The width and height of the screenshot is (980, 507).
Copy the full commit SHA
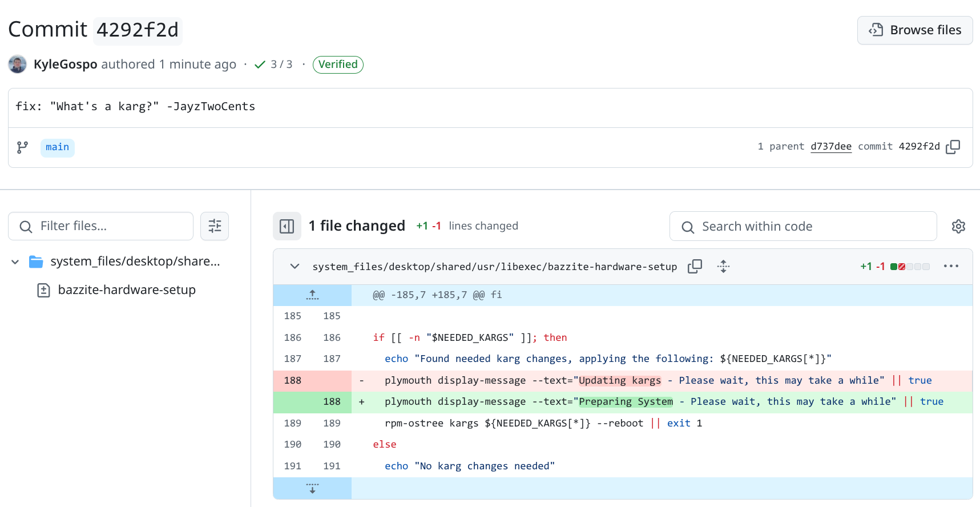click(953, 147)
